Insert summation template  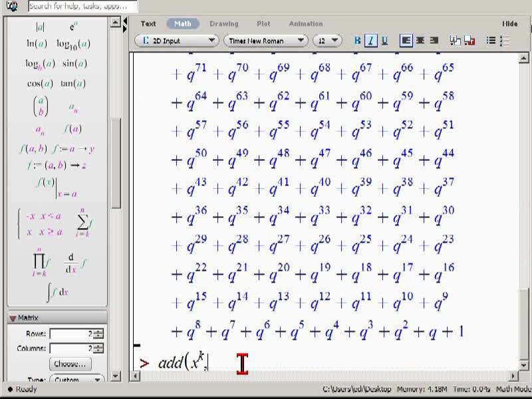tap(84, 222)
